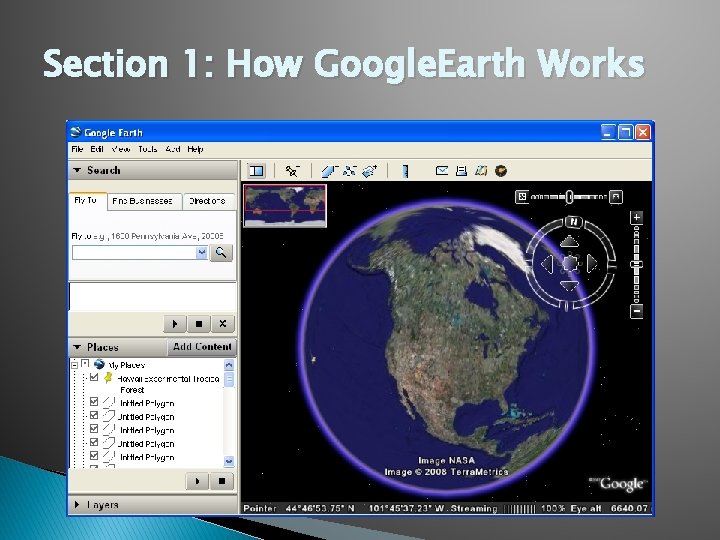
Task: Select the Add Polygon tool
Action: [329, 171]
